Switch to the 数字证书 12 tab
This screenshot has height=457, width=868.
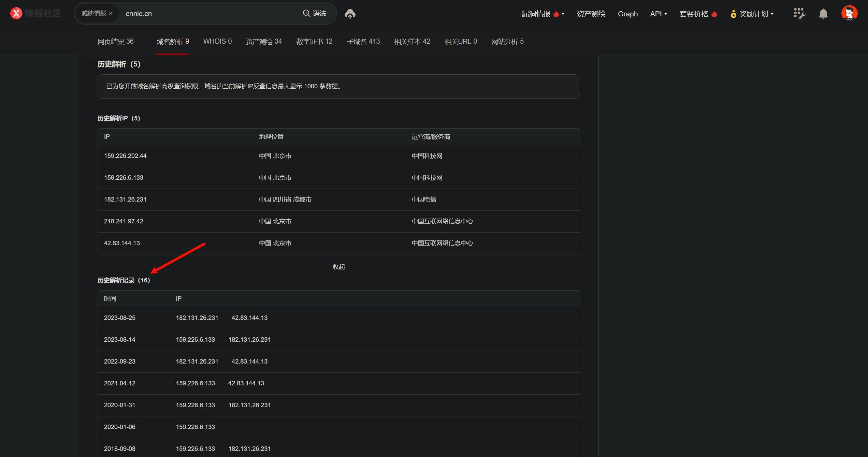314,41
